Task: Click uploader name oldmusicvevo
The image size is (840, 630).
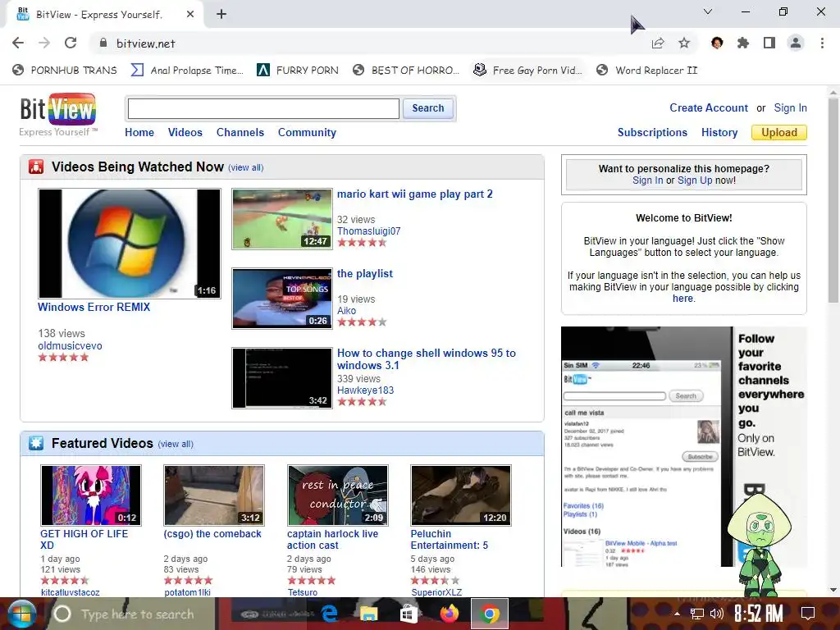Action: coord(70,345)
